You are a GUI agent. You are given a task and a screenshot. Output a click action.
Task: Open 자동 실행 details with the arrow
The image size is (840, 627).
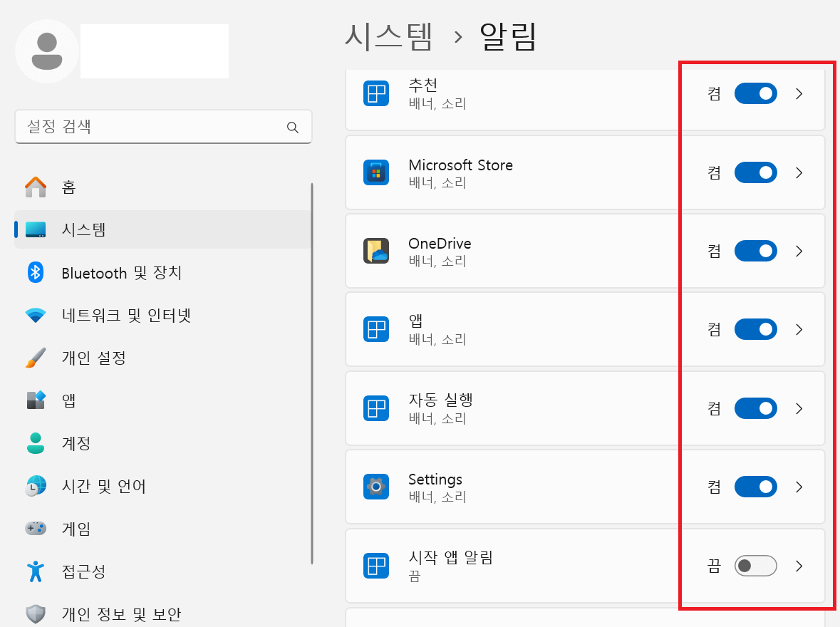[x=799, y=408]
